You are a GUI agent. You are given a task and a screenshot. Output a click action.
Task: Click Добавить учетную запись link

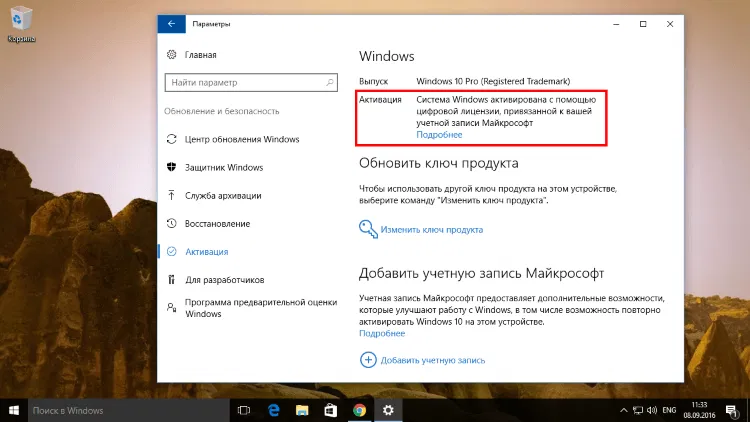click(x=433, y=360)
